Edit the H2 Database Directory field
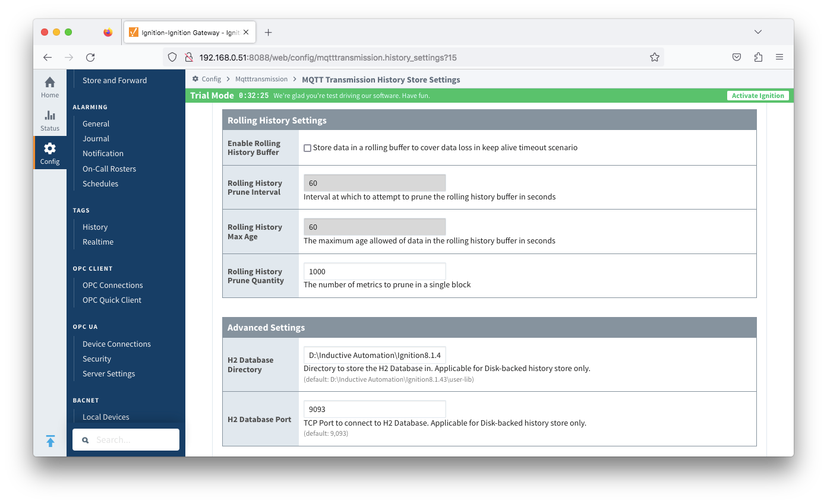Screen dimensions: 827x504 coord(375,355)
